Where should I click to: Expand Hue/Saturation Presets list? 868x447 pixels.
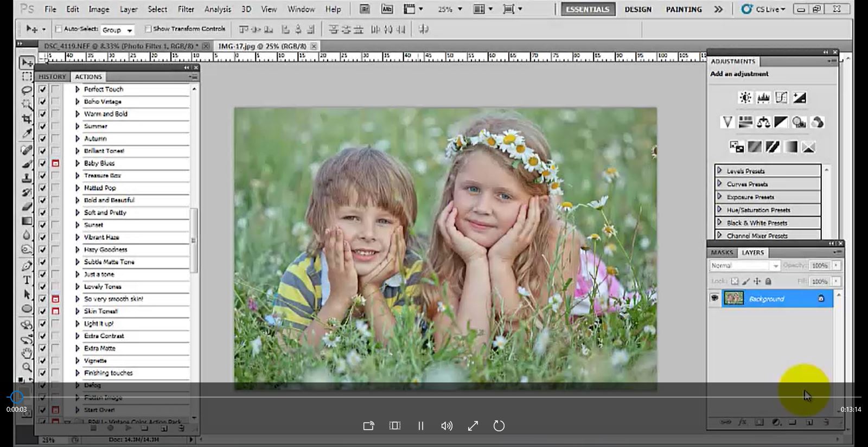720,209
